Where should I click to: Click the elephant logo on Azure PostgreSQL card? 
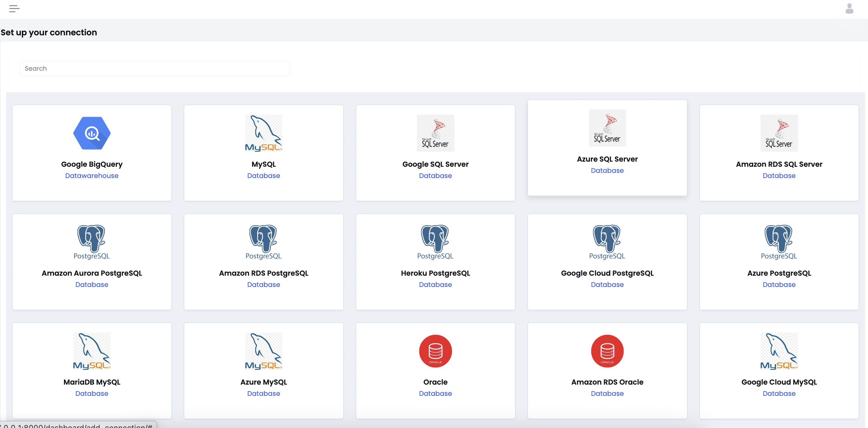779,242
